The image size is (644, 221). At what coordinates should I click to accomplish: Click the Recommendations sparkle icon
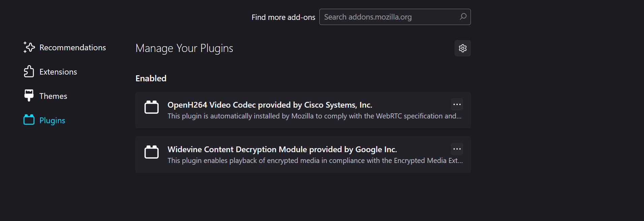click(x=29, y=47)
